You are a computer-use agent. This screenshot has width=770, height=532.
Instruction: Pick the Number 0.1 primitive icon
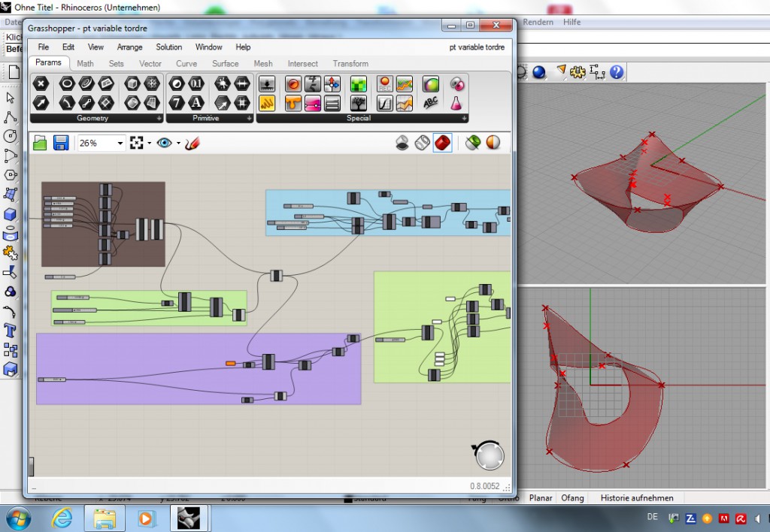point(196,83)
